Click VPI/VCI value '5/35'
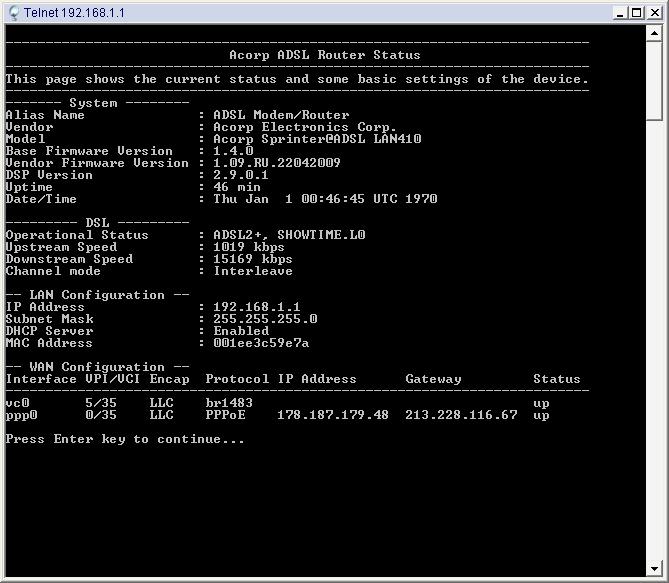The height and width of the screenshot is (583, 669). click(101, 403)
